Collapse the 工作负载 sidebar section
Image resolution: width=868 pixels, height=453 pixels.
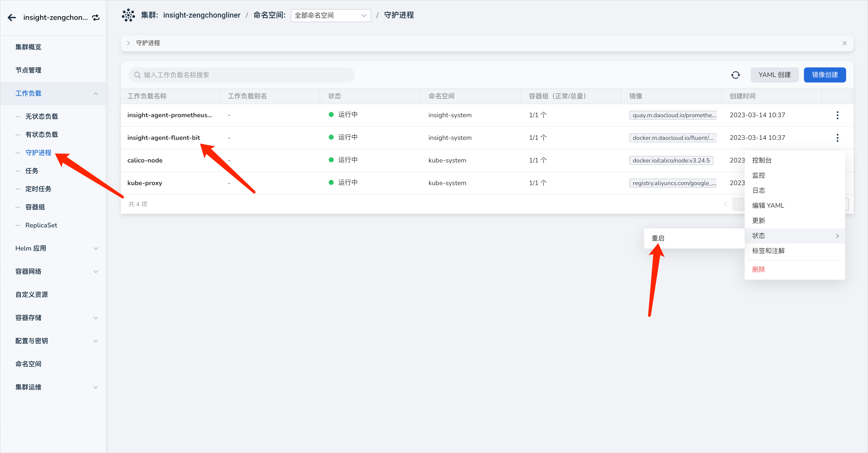96,93
